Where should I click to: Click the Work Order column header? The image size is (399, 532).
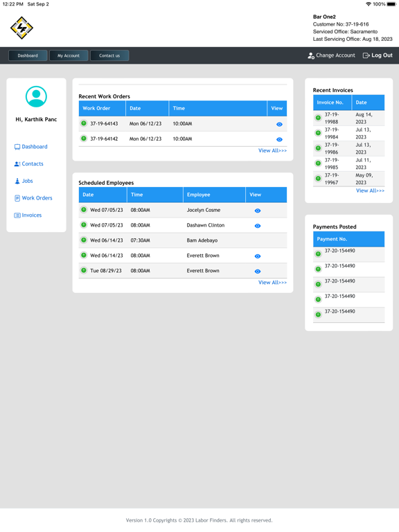pos(102,109)
